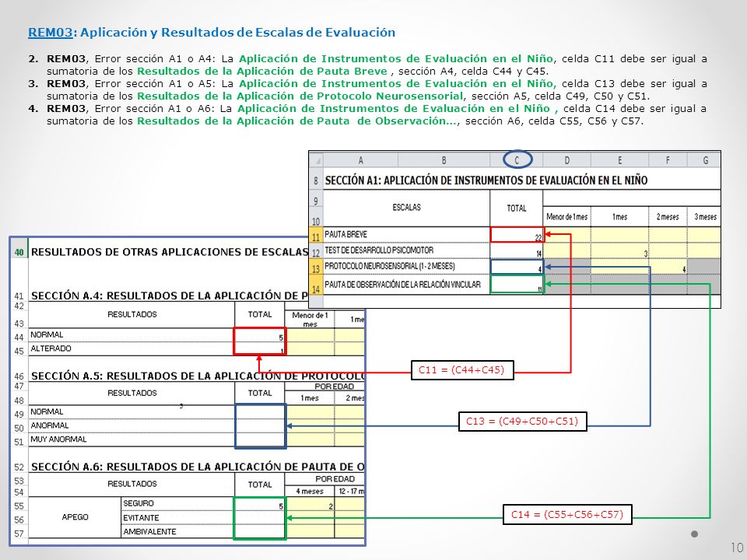Click the select-all corner of the Sección A1 sheet
Viewport: 747px width, 560px height.
point(317,160)
